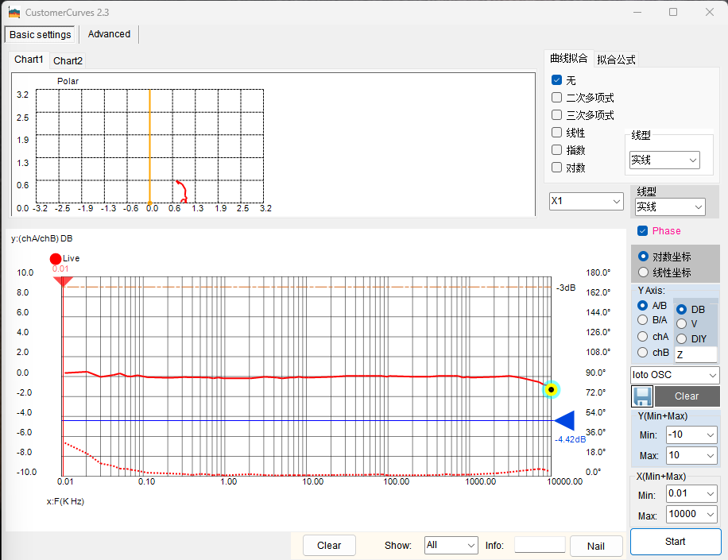The width and height of the screenshot is (728, 560).
Task: Click the red Live indicator dot
Action: point(55,259)
